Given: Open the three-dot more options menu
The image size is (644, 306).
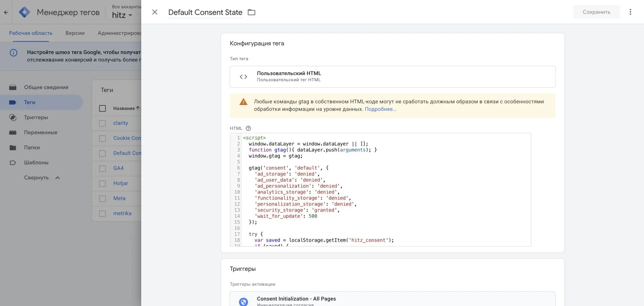Looking at the screenshot, I should click(630, 12).
